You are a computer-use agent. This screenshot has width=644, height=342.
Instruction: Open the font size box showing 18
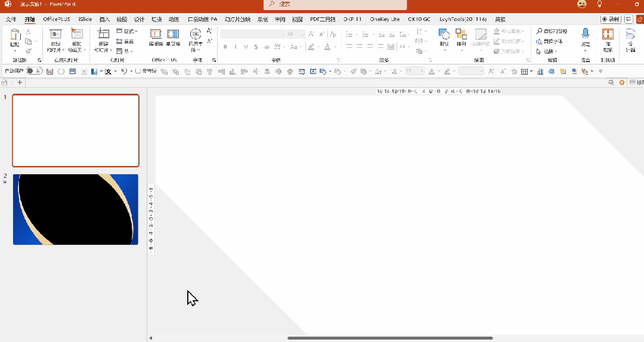(296, 34)
